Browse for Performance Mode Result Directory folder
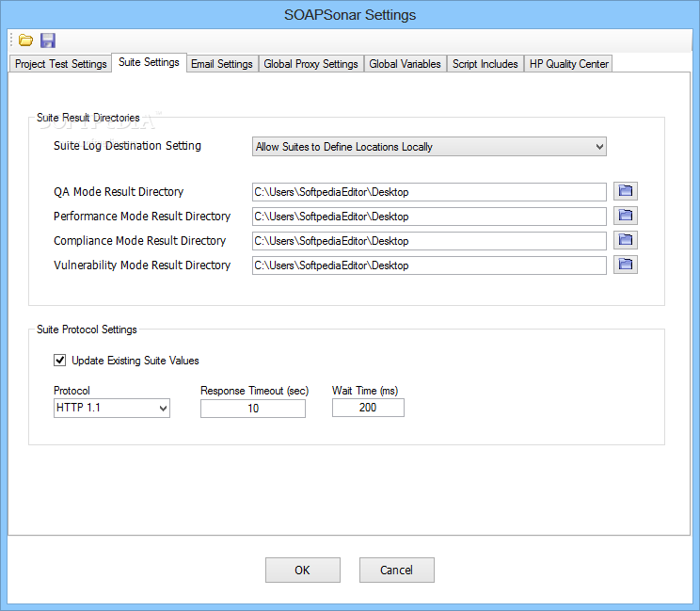The height and width of the screenshot is (611, 700). pyautogui.click(x=625, y=216)
